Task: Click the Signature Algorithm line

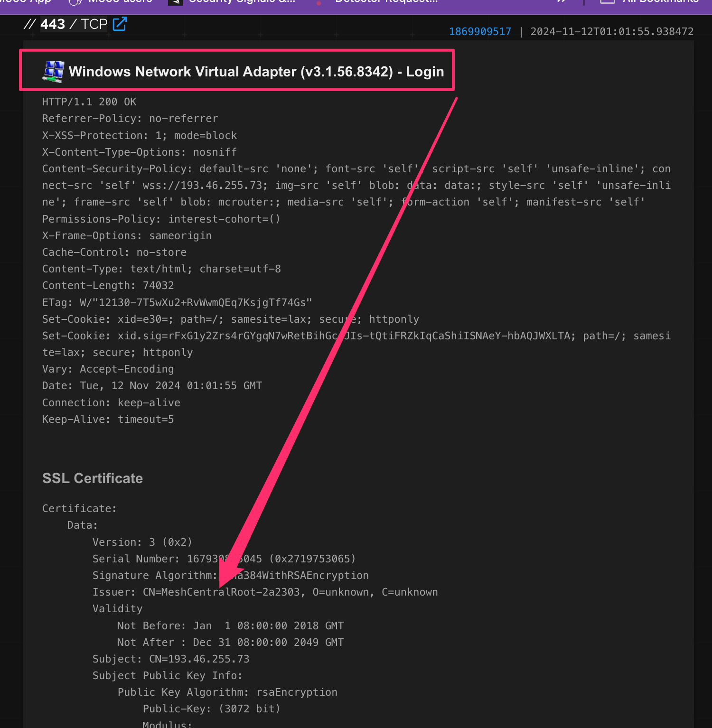Action: point(231,576)
